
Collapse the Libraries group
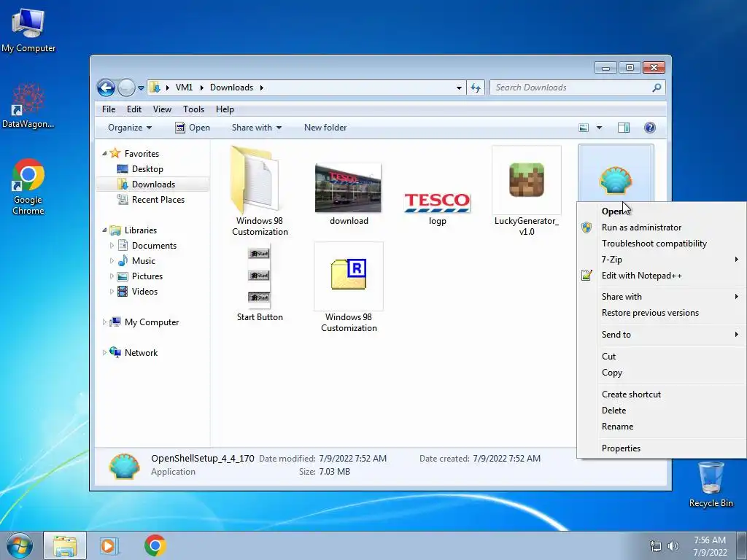[x=104, y=230]
